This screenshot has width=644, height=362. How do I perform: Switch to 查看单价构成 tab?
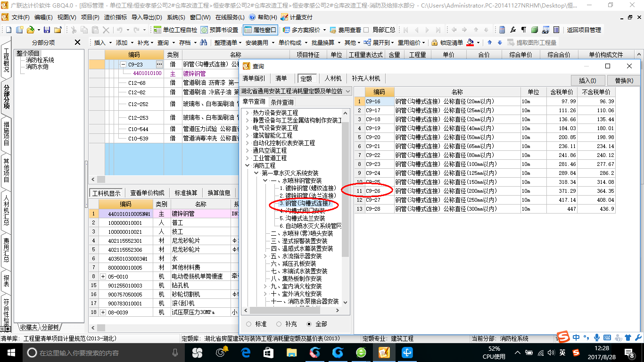pyautogui.click(x=148, y=193)
